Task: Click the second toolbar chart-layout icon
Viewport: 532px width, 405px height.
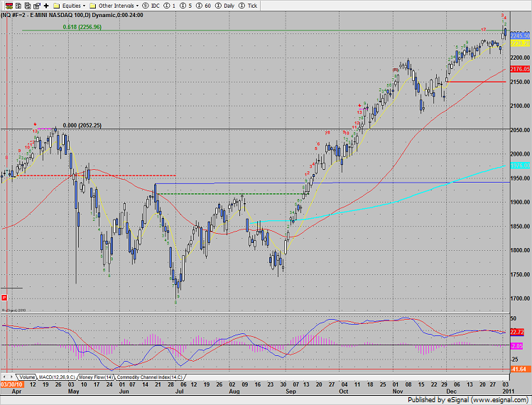Action: click(18, 6)
